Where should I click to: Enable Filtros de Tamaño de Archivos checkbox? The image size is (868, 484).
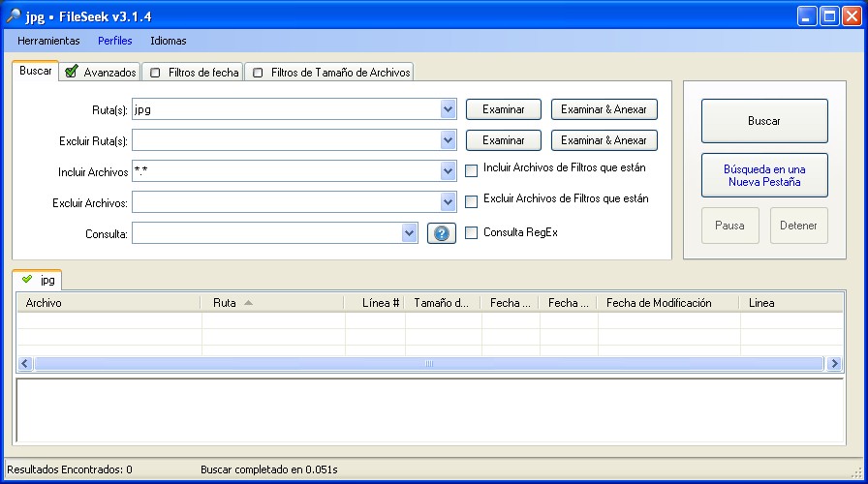(258, 73)
